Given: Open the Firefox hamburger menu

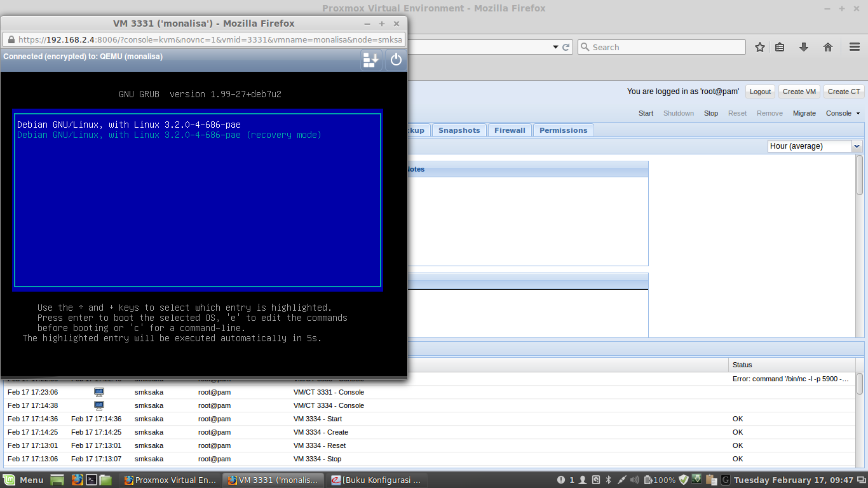Looking at the screenshot, I should 855,47.
